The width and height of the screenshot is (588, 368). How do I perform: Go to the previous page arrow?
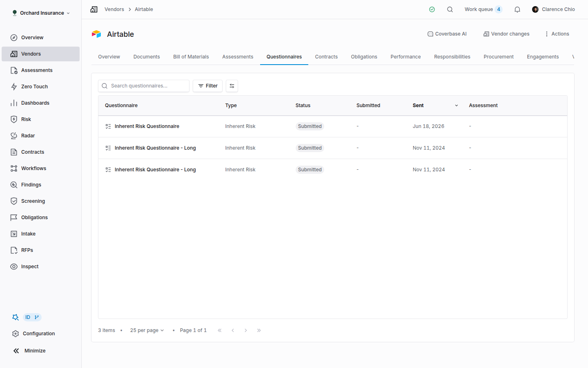(233, 330)
